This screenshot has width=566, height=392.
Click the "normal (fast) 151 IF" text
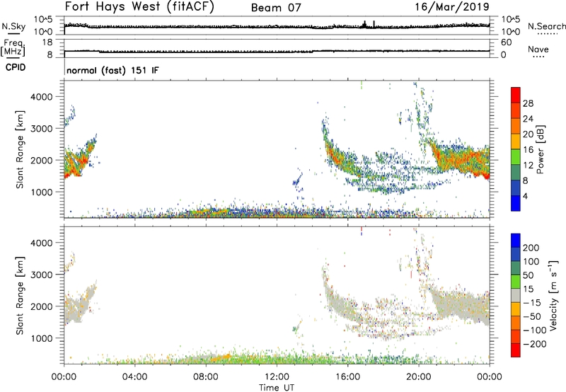tap(112, 70)
